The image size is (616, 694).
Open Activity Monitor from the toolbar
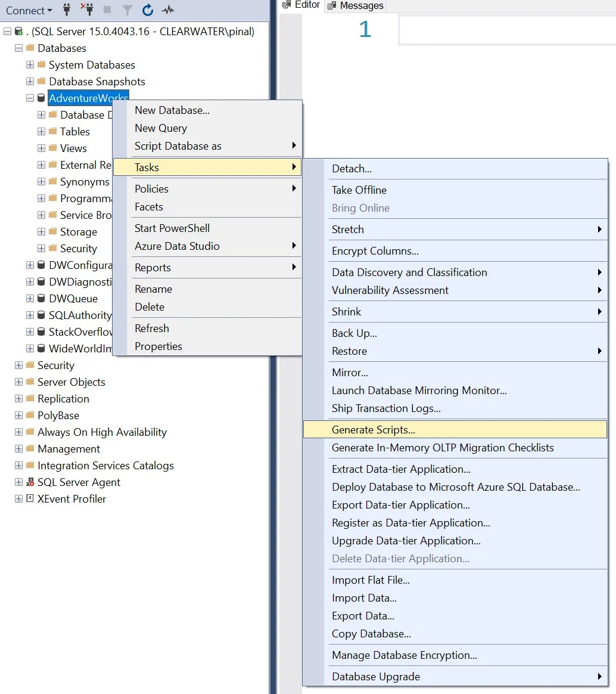[x=167, y=10]
